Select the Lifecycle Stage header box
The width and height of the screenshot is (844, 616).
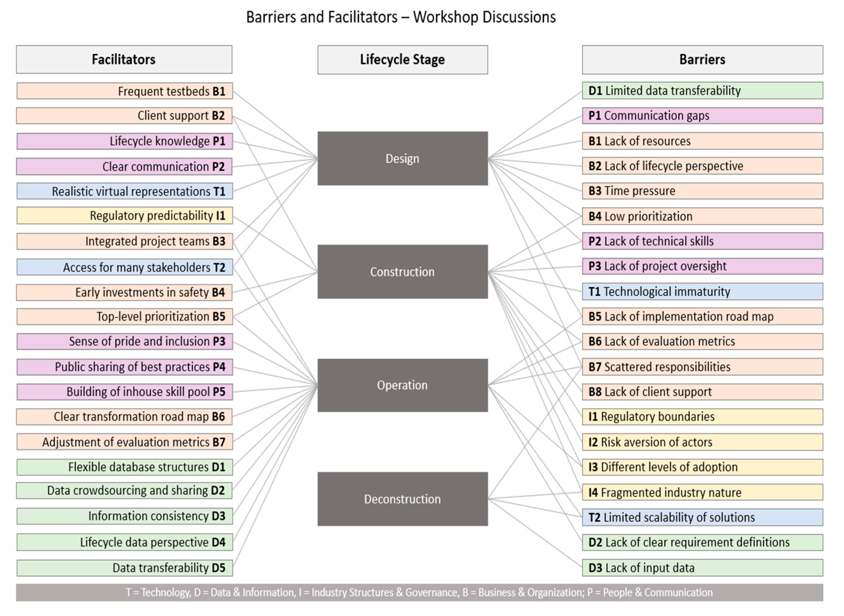click(402, 60)
